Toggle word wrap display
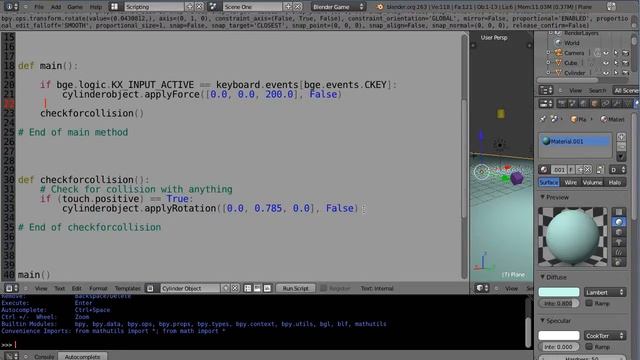This screenshot has height=360, width=640. [257, 288]
